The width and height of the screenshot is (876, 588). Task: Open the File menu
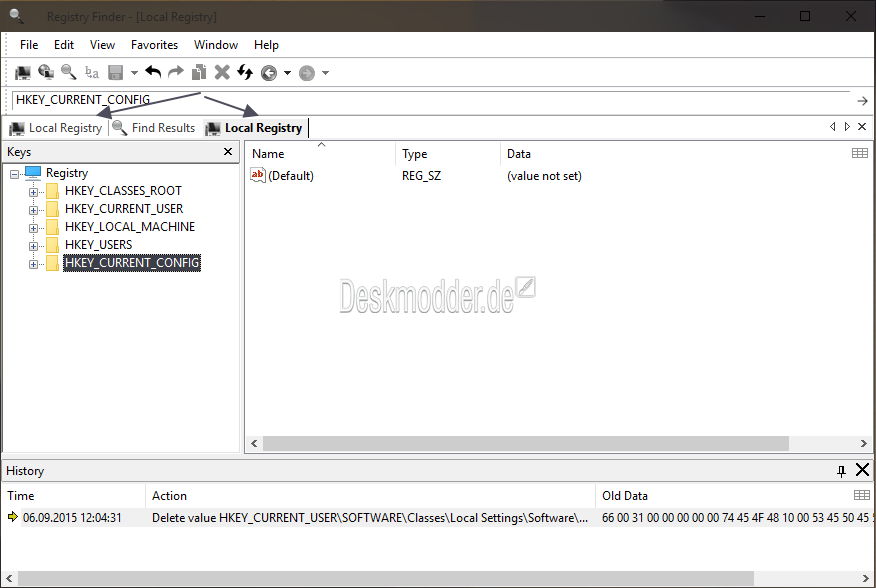tap(29, 45)
